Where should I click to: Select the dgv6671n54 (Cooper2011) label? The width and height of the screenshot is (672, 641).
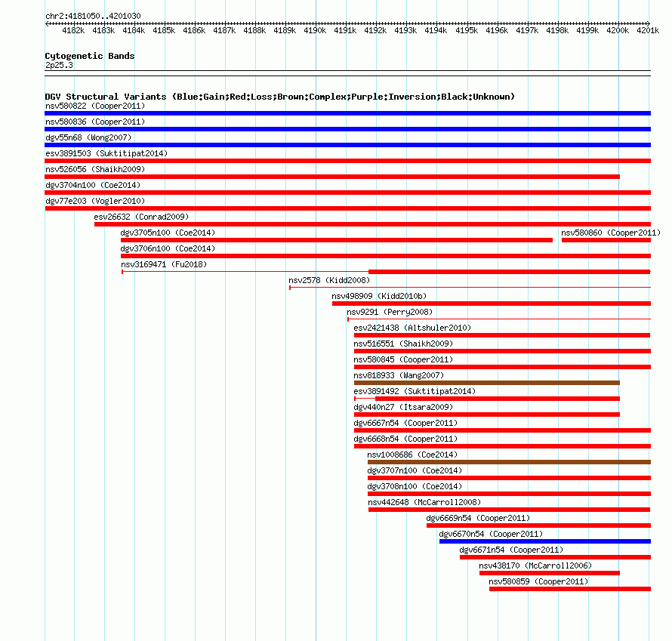click(x=511, y=550)
